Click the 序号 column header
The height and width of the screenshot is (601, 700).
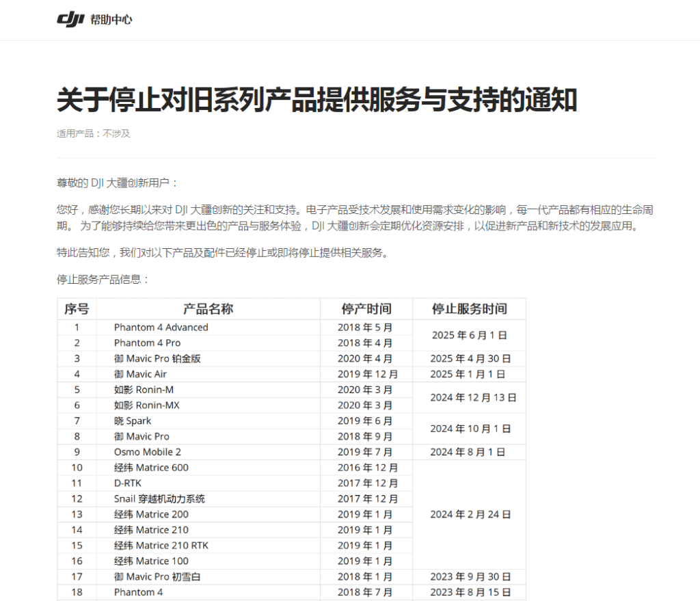click(77, 309)
